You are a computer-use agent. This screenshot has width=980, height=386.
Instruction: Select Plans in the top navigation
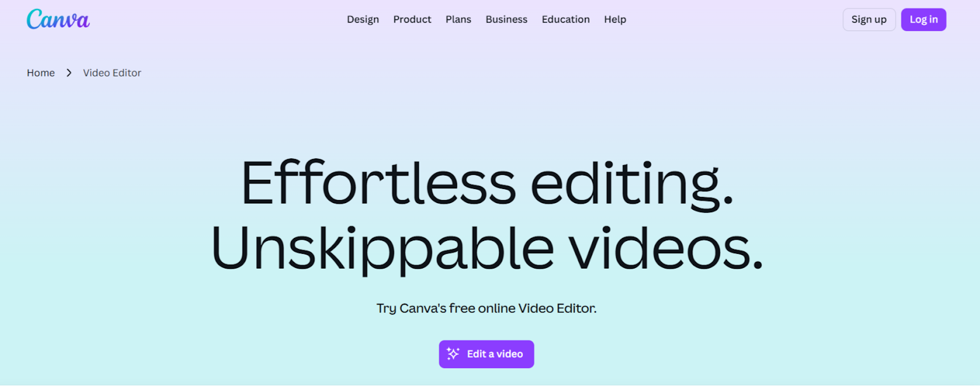458,20
